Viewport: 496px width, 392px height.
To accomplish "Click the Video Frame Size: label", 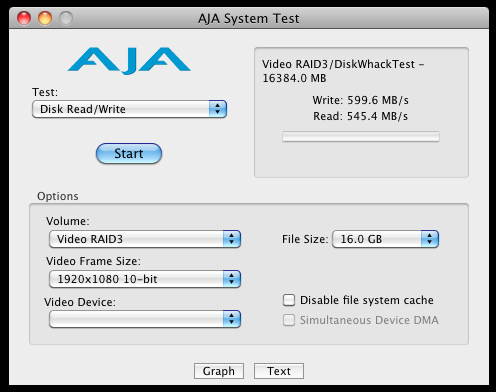I will pos(93,261).
